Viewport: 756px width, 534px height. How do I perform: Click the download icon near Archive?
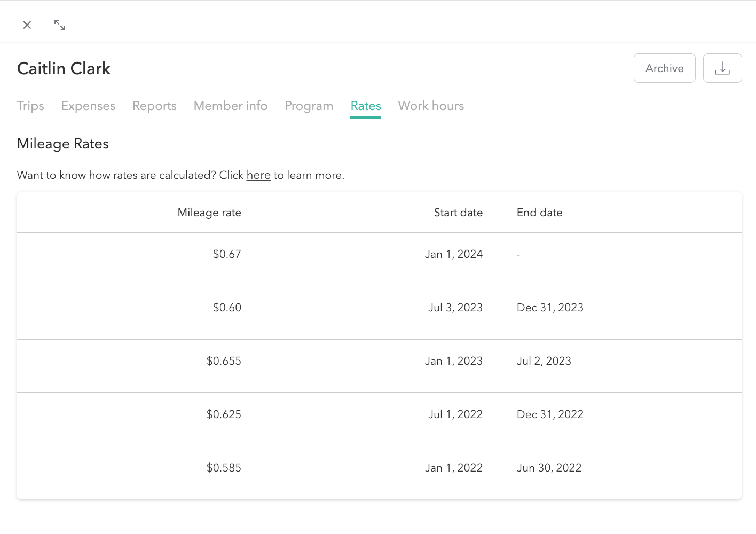(x=722, y=68)
